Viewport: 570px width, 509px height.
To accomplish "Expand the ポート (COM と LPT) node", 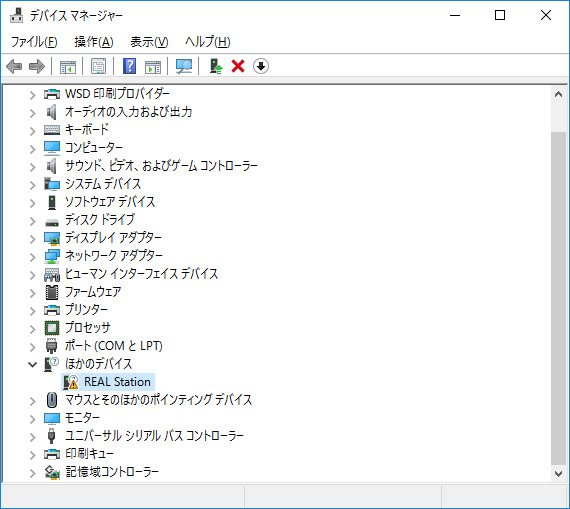I will (x=33, y=347).
